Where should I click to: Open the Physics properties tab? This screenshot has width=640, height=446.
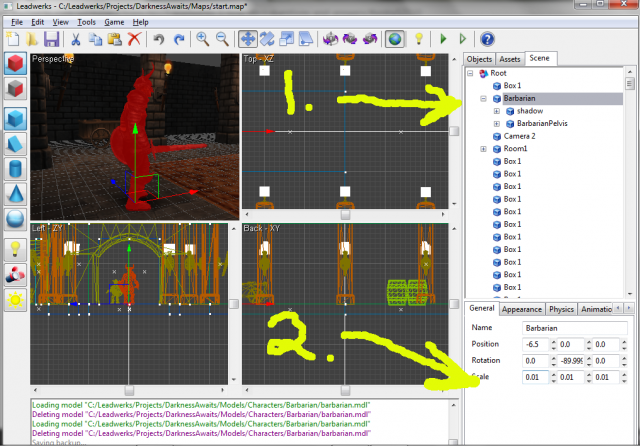[x=561, y=309]
